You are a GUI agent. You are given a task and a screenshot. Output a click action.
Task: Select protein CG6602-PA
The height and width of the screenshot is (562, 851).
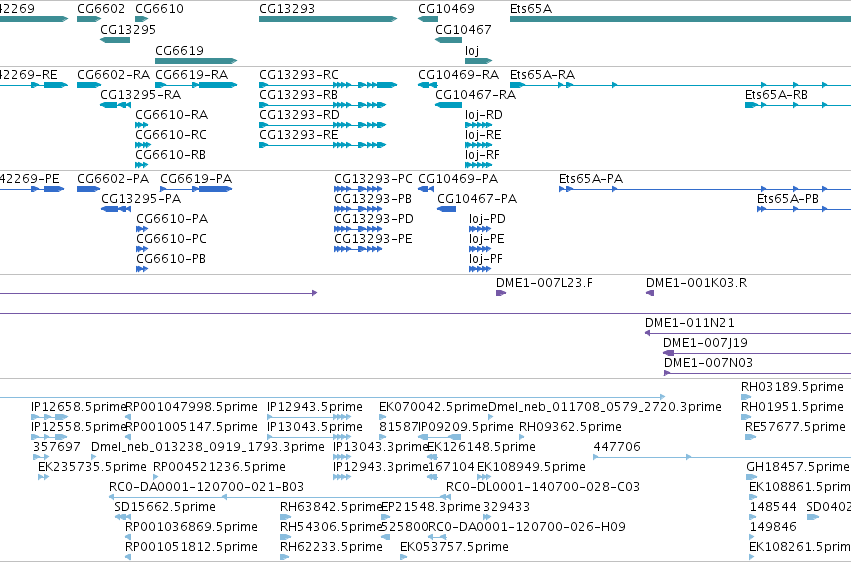[x=88, y=189]
